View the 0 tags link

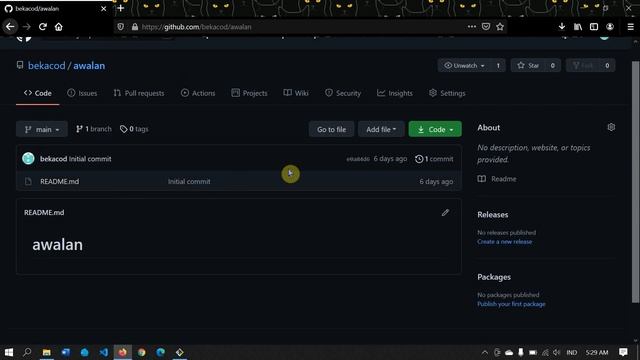pyautogui.click(x=134, y=129)
